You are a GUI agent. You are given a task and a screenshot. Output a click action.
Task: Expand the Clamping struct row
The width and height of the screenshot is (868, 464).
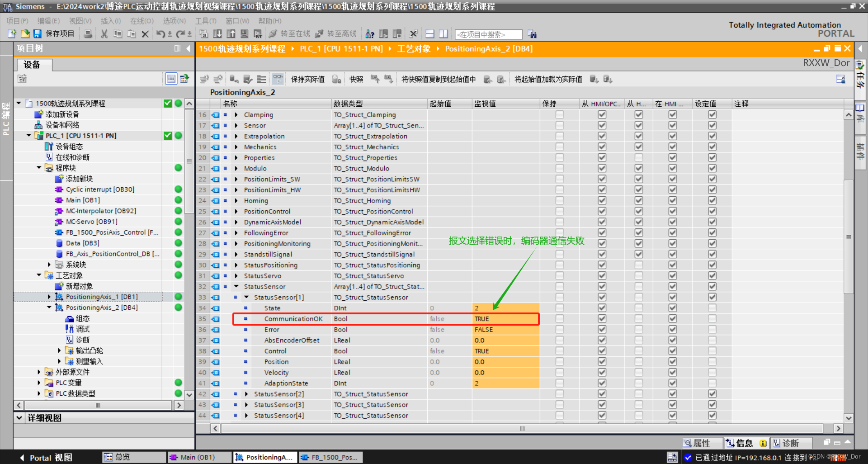click(x=236, y=115)
